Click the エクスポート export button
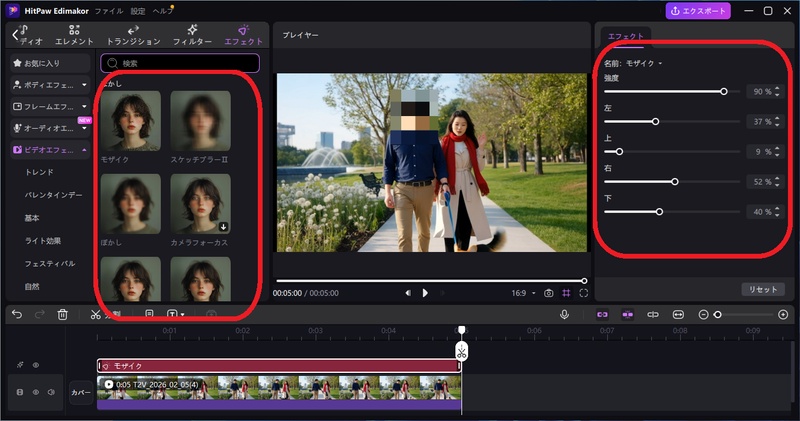The width and height of the screenshot is (800, 421). click(x=698, y=11)
